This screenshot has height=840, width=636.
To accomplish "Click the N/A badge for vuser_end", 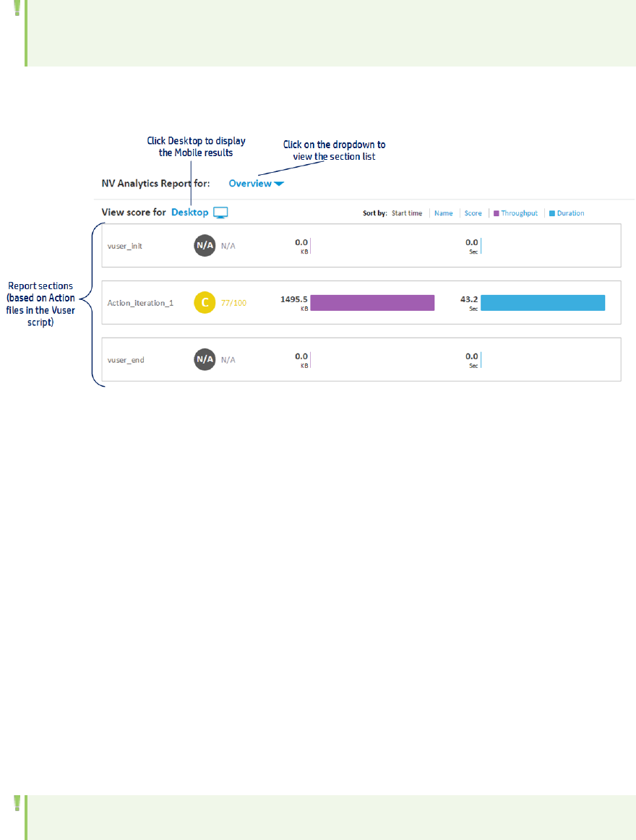I will pyautogui.click(x=205, y=359).
